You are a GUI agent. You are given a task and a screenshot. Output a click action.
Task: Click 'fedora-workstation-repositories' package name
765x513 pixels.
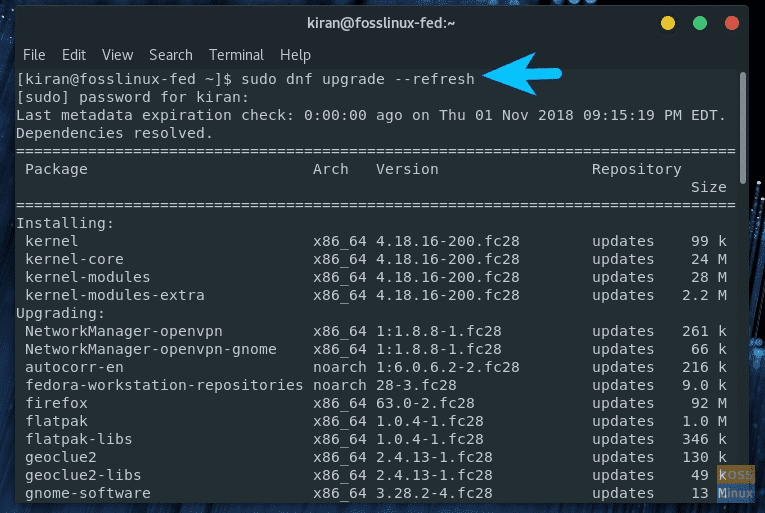(x=164, y=386)
